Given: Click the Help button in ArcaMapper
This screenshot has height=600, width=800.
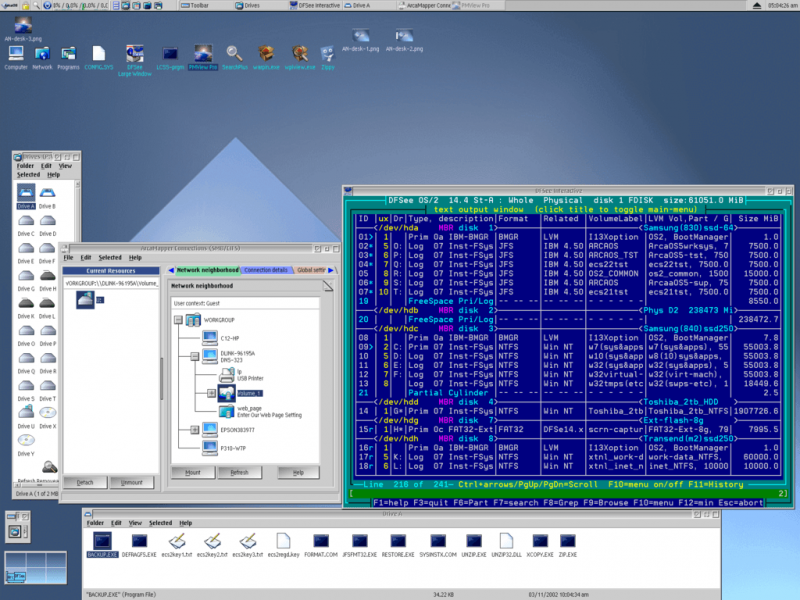Looking at the screenshot, I should (x=298, y=472).
